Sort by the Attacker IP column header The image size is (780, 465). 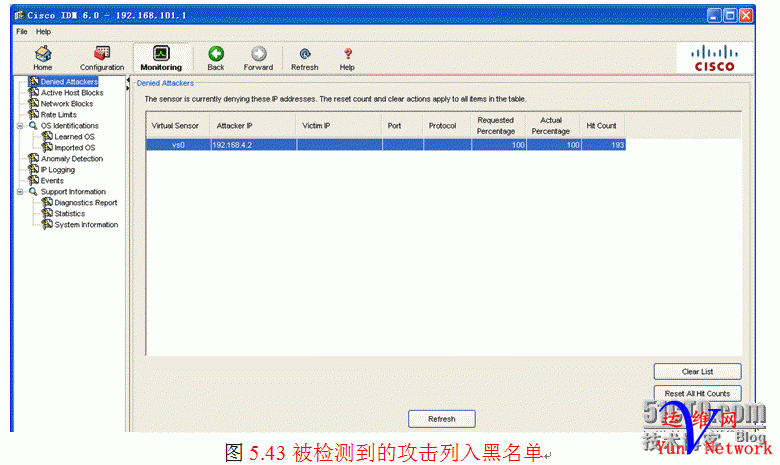[x=253, y=126]
